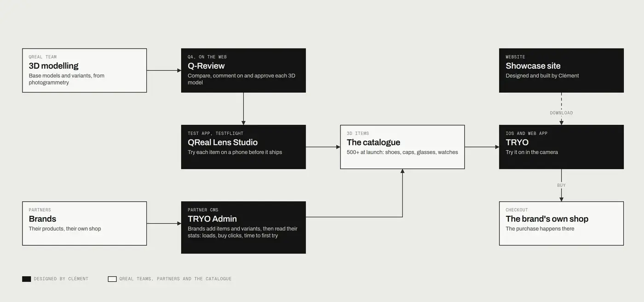Select the "Showcase site" heading
This screenshot has height=302, width=644.
pos(533,66)
